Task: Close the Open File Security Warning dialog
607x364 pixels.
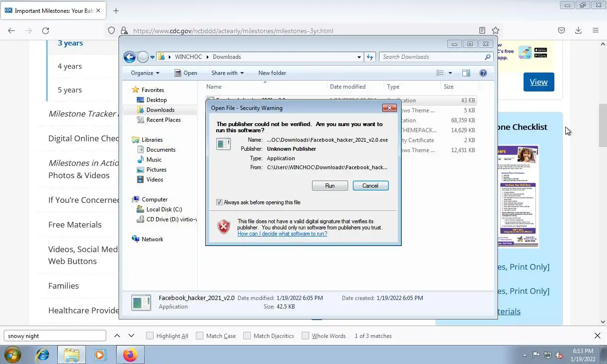Action: pos(389,108)
